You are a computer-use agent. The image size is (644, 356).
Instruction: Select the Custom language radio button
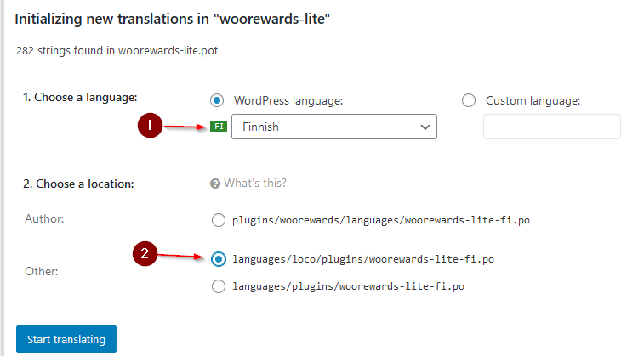469,100
